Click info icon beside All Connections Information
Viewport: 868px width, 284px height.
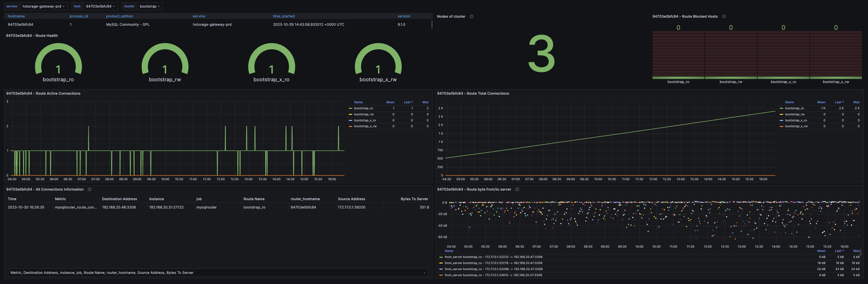(90, 190)
